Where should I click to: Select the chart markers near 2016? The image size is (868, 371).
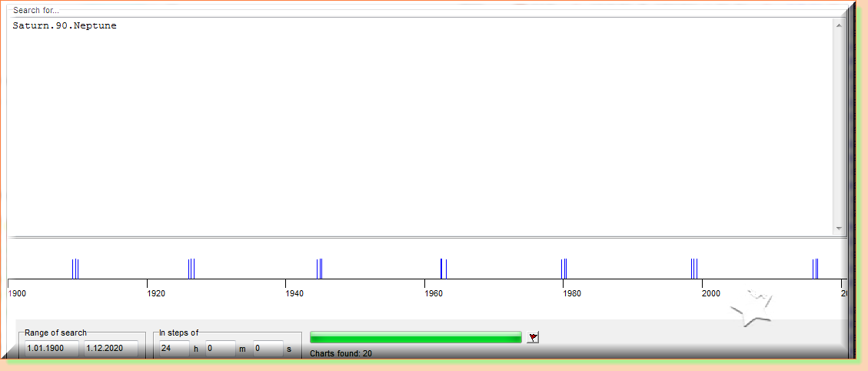coord(815,269)
